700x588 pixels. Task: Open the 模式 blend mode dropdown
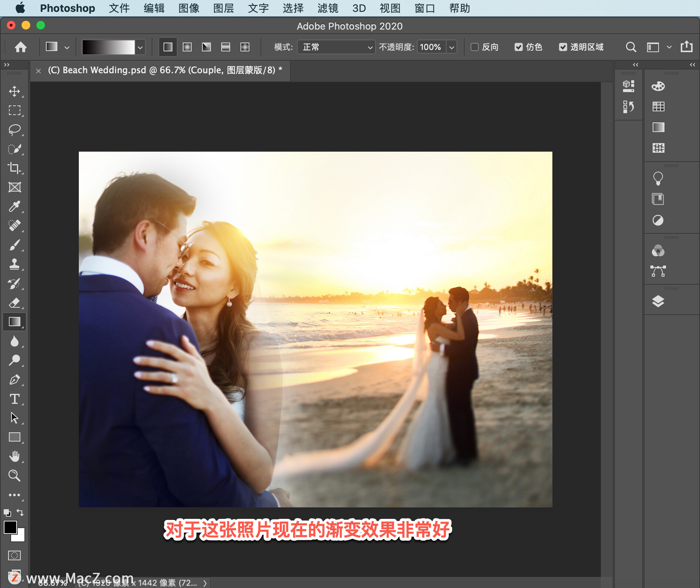336,47
